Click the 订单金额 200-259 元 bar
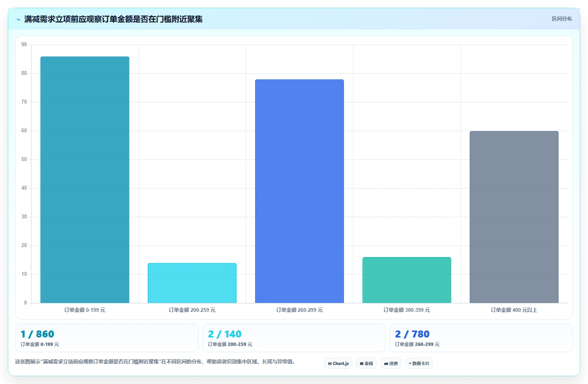This screenshot has height=384, width=588. (192, 283)
